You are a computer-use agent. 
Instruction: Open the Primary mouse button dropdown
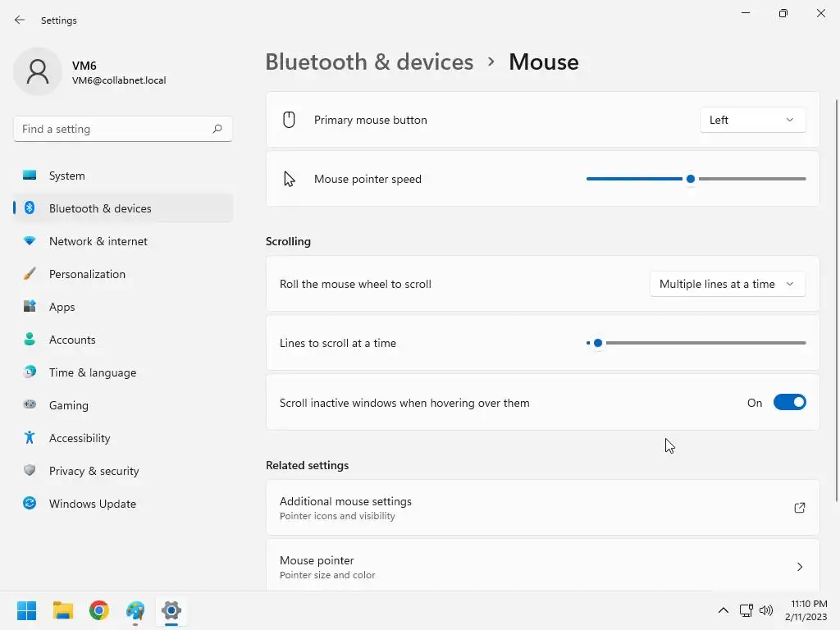752,120
